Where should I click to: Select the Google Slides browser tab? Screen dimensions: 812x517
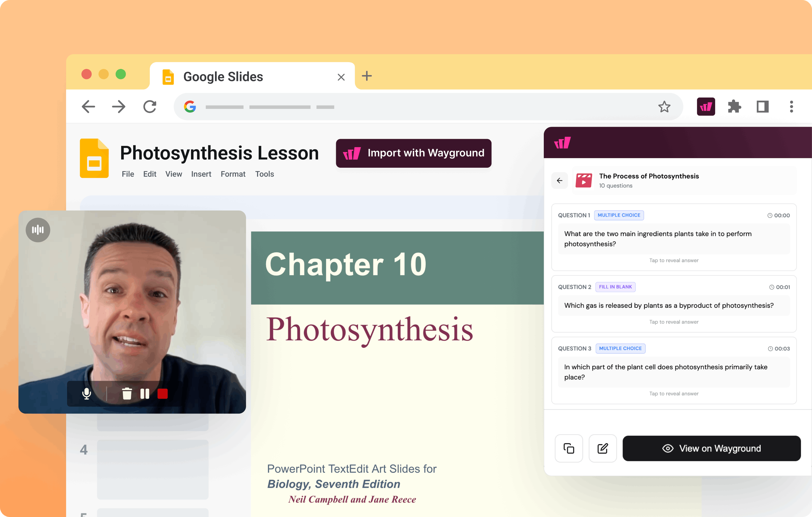[x=252, y=76]
